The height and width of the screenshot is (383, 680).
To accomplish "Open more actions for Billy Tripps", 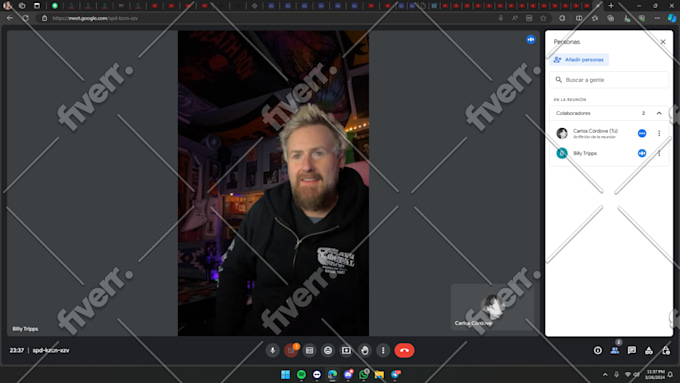I will 659,153.
